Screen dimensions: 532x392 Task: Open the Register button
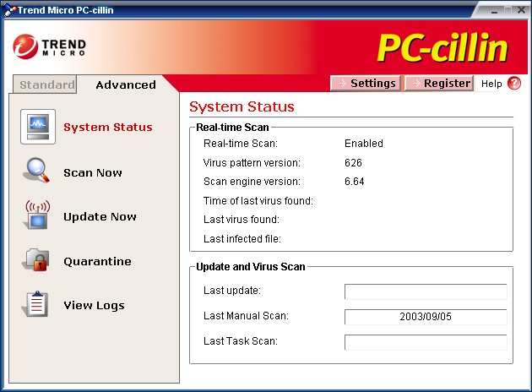tap(439, 83)
